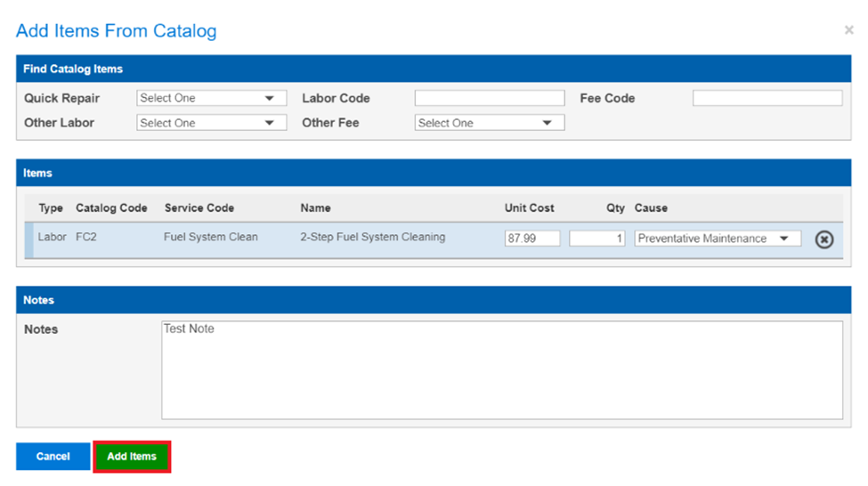Screen dimensions: 868x486
Task: Change the Cause from Preventative Maintenance
Action: point(718,239)
